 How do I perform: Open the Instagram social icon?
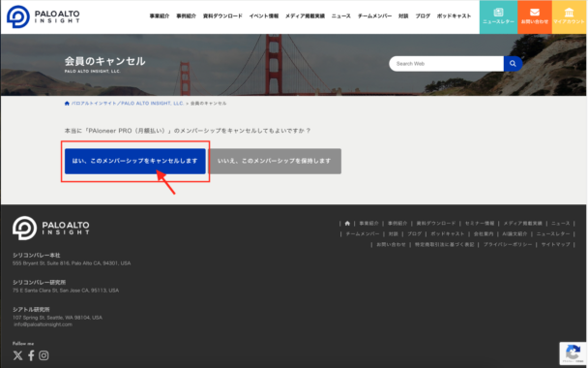(44, 355)
